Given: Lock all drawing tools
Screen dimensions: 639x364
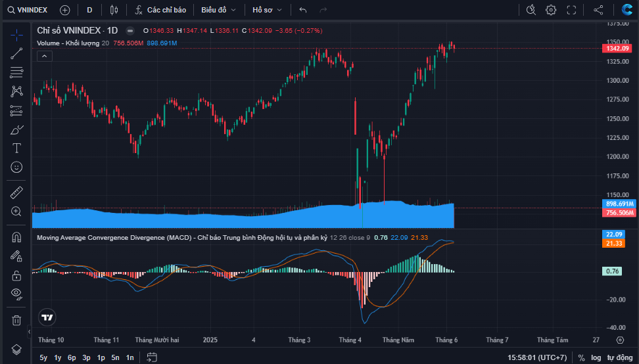Looking at the screenshot, I should [16, 275].
